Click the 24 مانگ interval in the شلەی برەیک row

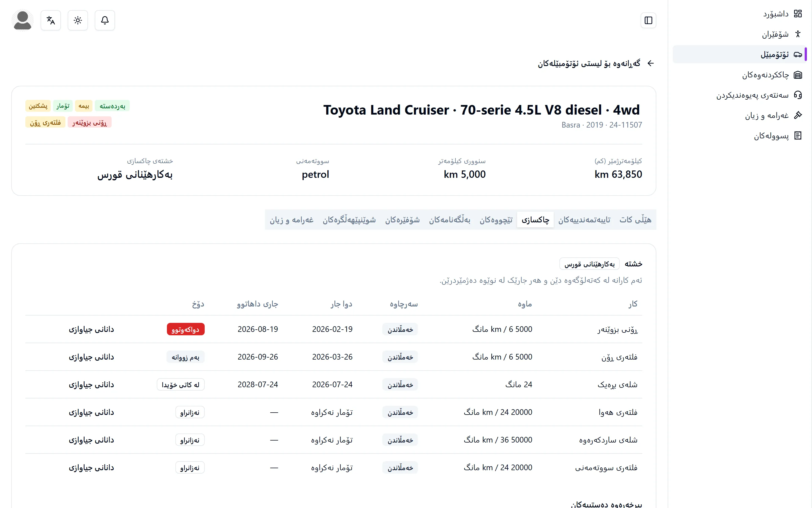click(x=519, y=385)
